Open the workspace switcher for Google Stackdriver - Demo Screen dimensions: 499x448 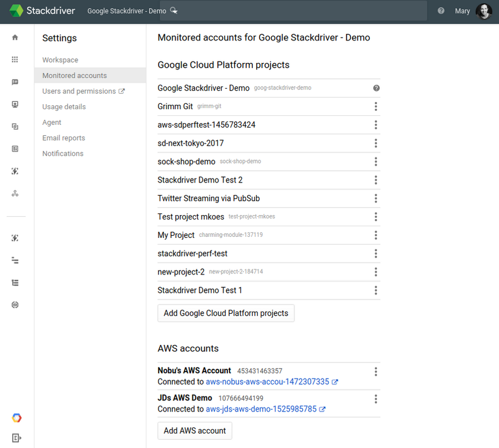pyautogui.click(x=133, y=11)
